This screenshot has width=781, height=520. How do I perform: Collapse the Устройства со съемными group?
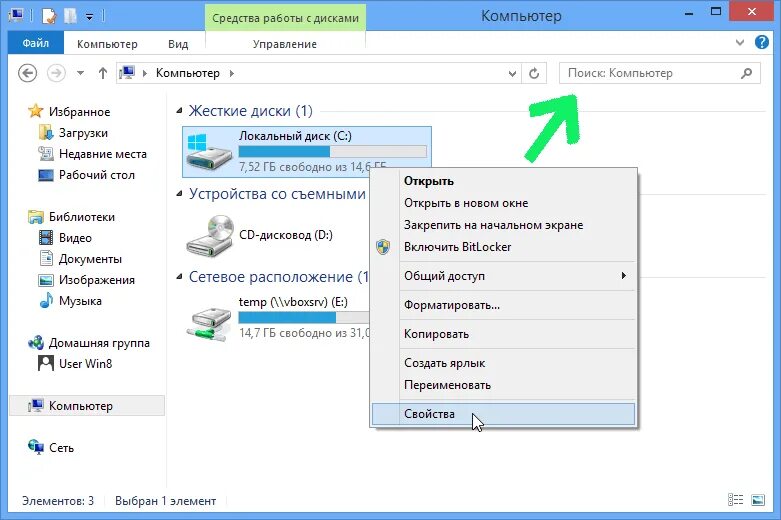(179, 194)
